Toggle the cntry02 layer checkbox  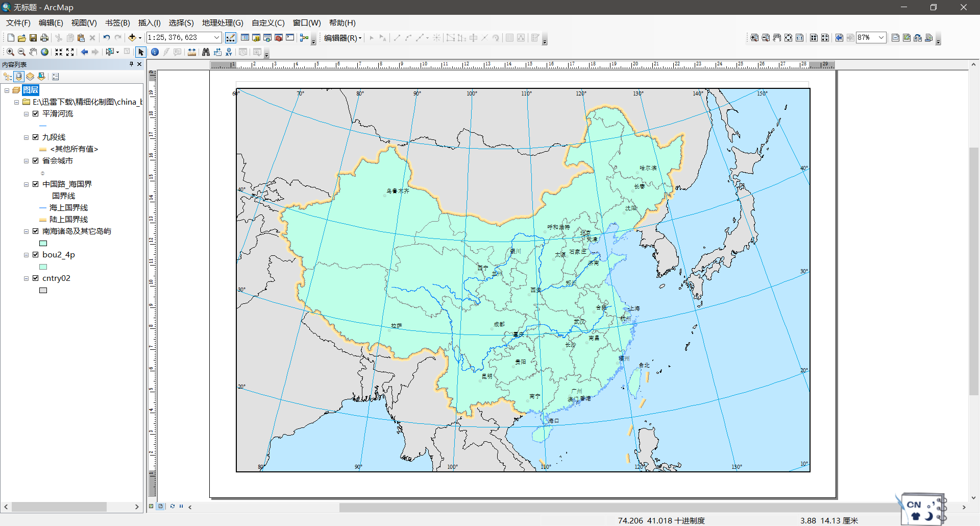click(x=36, y=278)
